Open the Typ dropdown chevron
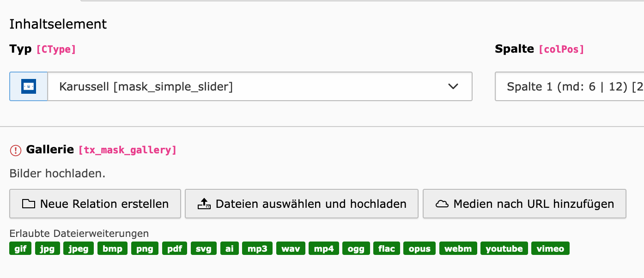Screen dimensions: 644x278 453,86
